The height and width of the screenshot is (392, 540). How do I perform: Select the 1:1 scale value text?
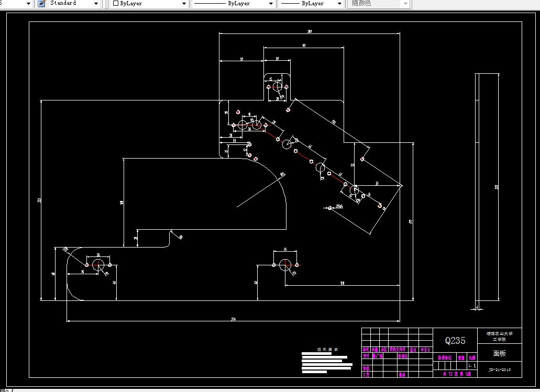tap(472, 366)
